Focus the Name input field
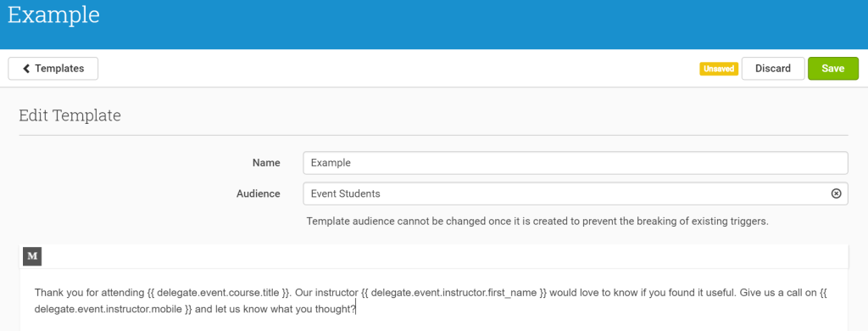The width and height of the screenshot is (868, 331). click(576, 163)
